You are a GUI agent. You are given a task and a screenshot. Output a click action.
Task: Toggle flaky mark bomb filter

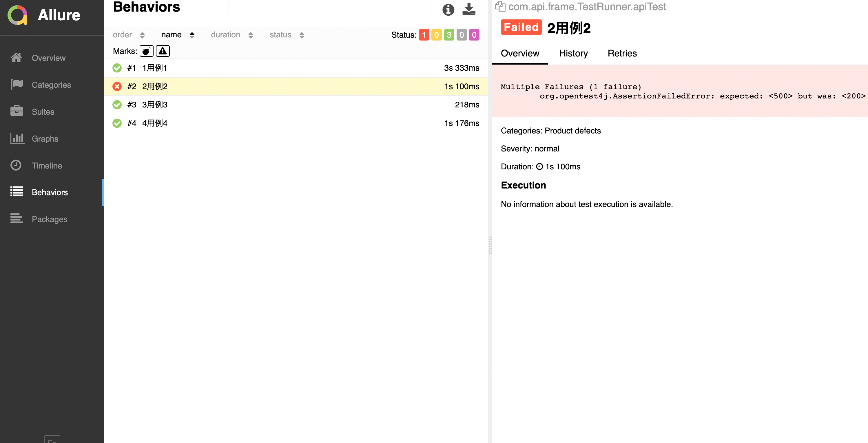click(x=146, y=51)
